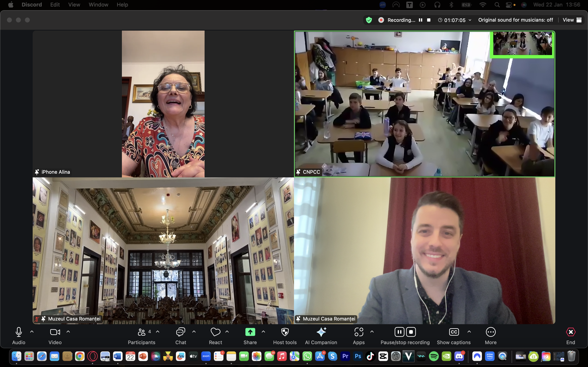Viewport: 588px width, 367px height.
Task: Open the Apps icon in toolbar
Action: click(359, 332)
